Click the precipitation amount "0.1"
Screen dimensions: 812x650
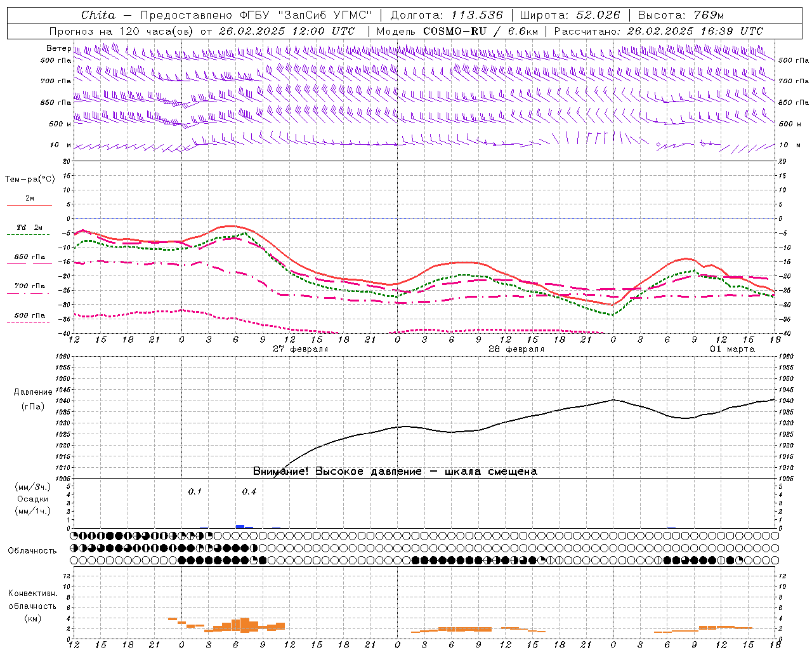pos(195,491)
